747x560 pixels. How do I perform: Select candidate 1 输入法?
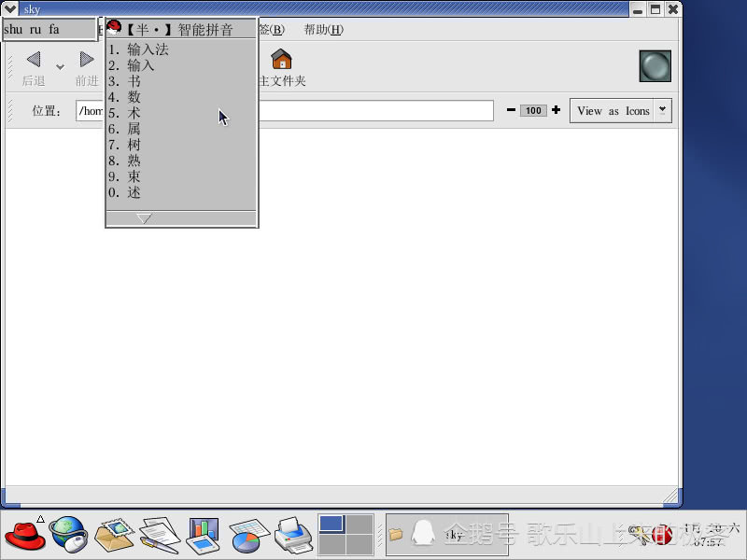pos(138,49)
